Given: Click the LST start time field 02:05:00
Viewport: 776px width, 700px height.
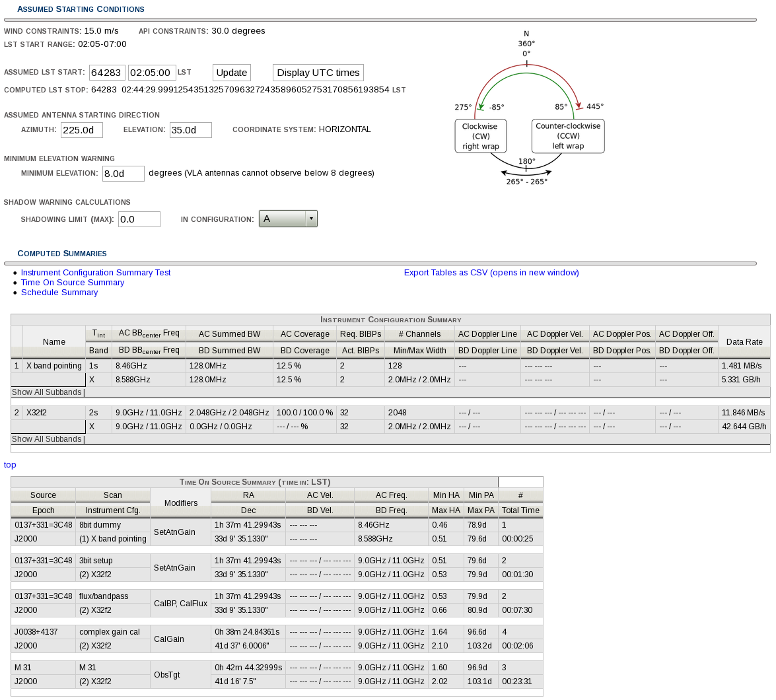Looking at the screenshot, I should click(x=152, y=73).
